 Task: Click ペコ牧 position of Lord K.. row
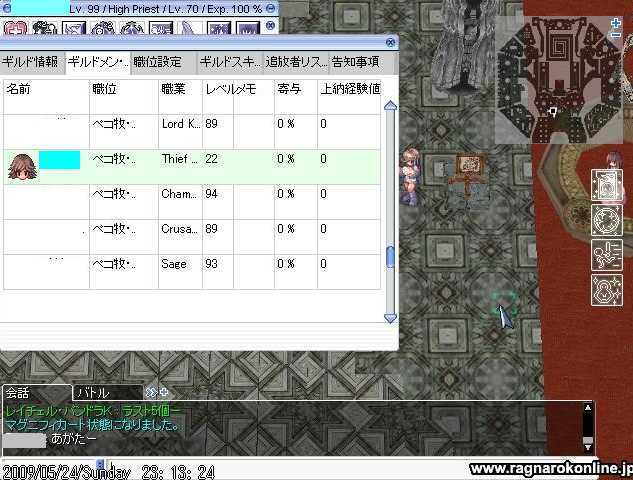(x=114, y=124)
